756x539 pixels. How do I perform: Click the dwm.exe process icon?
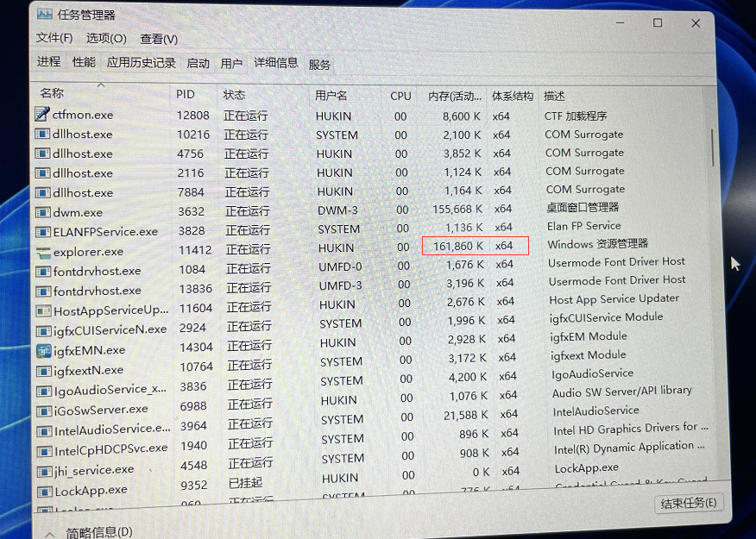pyautogui.click(x=42, y=212)
